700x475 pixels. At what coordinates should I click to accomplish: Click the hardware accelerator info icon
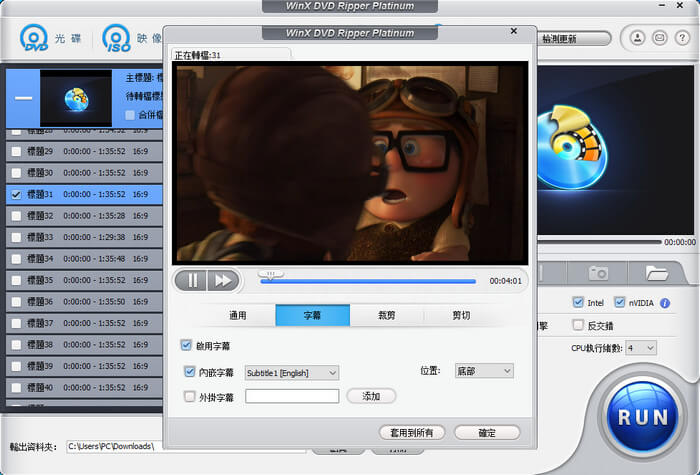click(665, 303)
